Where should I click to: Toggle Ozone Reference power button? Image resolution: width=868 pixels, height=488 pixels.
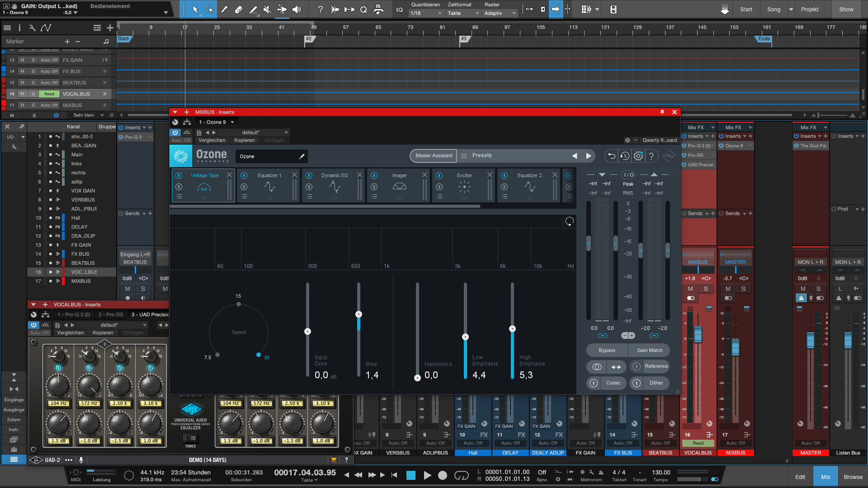click(637, 366)
